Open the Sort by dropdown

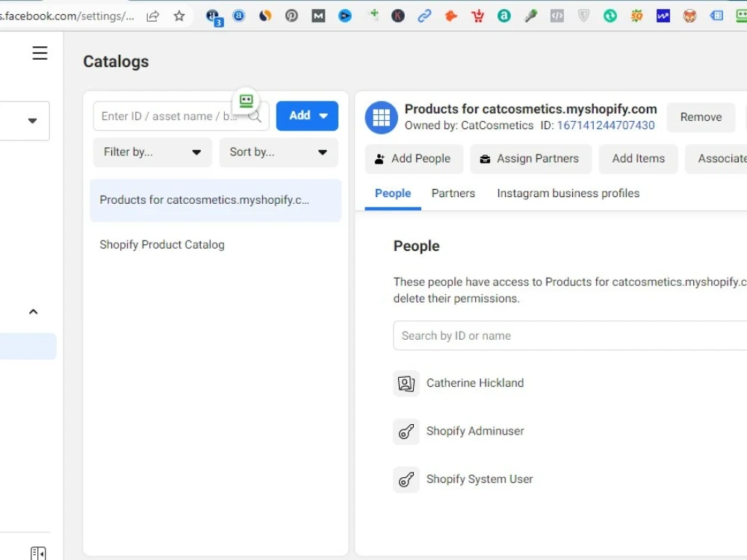(279, 152)
